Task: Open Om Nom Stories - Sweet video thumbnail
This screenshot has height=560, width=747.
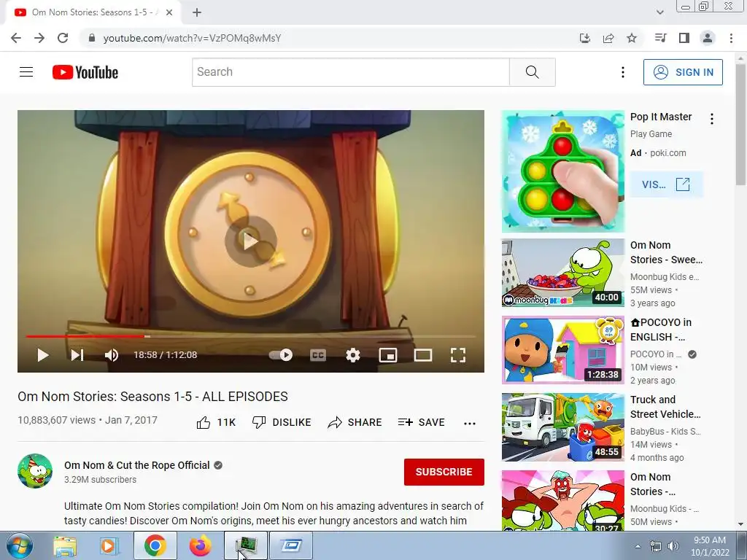Action: (562, 273)
